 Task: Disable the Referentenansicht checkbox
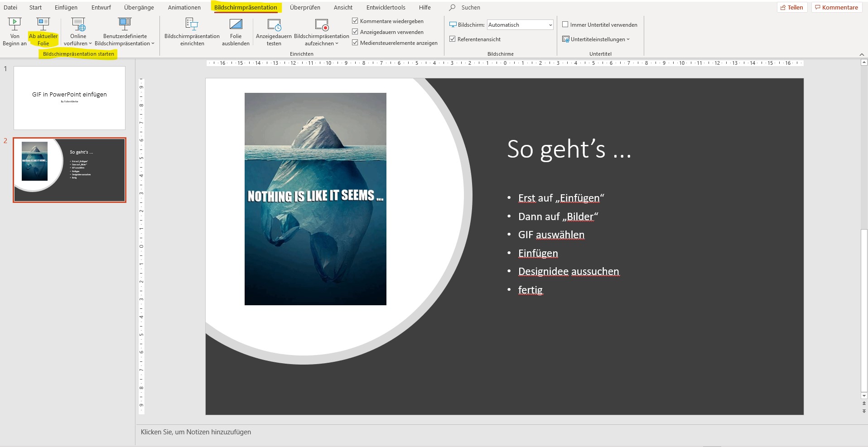[x=452, y=39]
